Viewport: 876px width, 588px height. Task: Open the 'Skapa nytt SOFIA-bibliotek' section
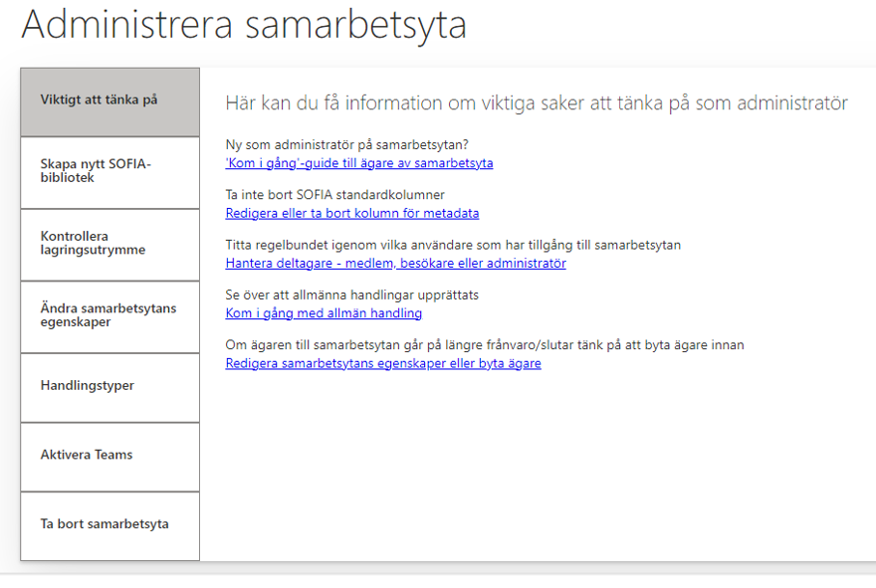(109, 172)
